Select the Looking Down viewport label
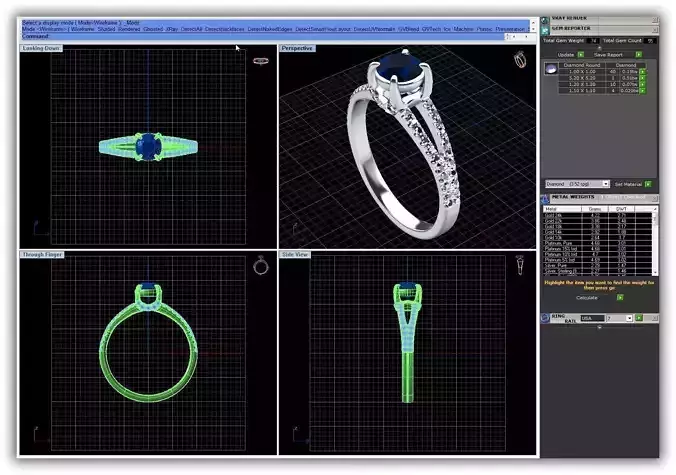Screen dimensions: 676x475 click(41, 48)
